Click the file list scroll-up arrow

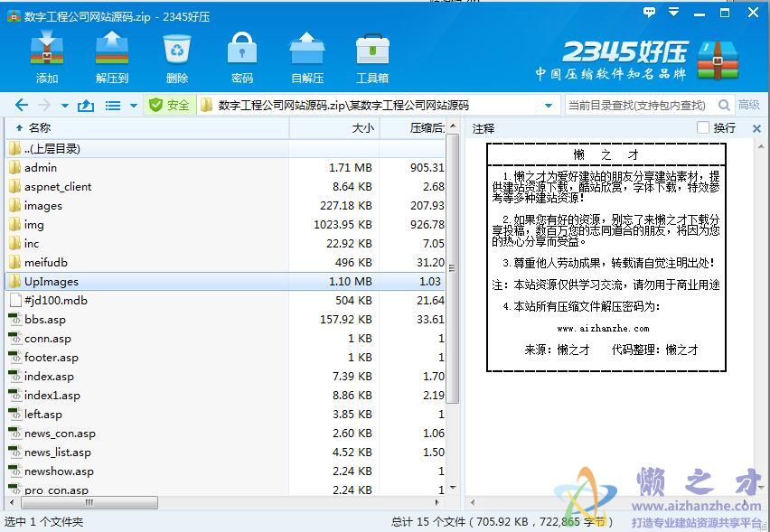click(453, 126)
